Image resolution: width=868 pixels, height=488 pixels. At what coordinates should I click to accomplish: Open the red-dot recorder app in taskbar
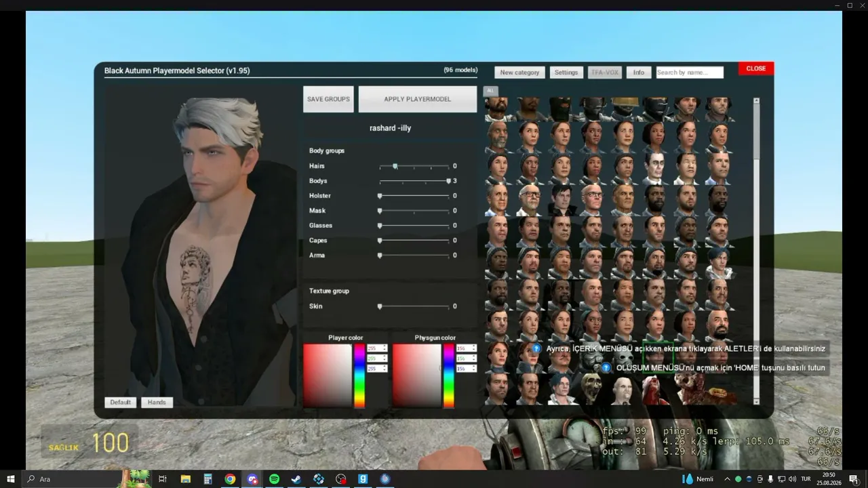coord(341,479)
